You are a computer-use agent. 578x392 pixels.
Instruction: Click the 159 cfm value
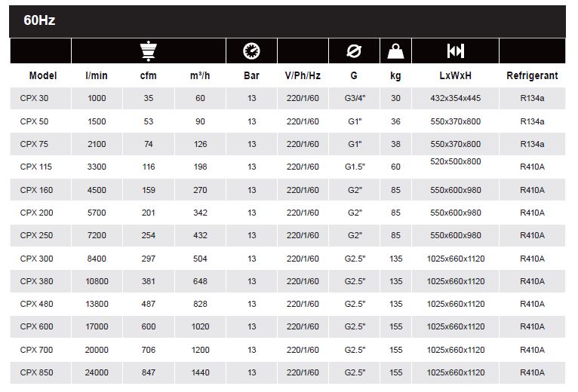click(148, 190)
